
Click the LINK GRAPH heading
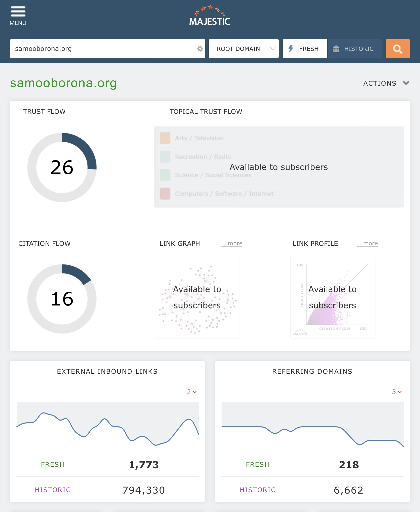180,244
